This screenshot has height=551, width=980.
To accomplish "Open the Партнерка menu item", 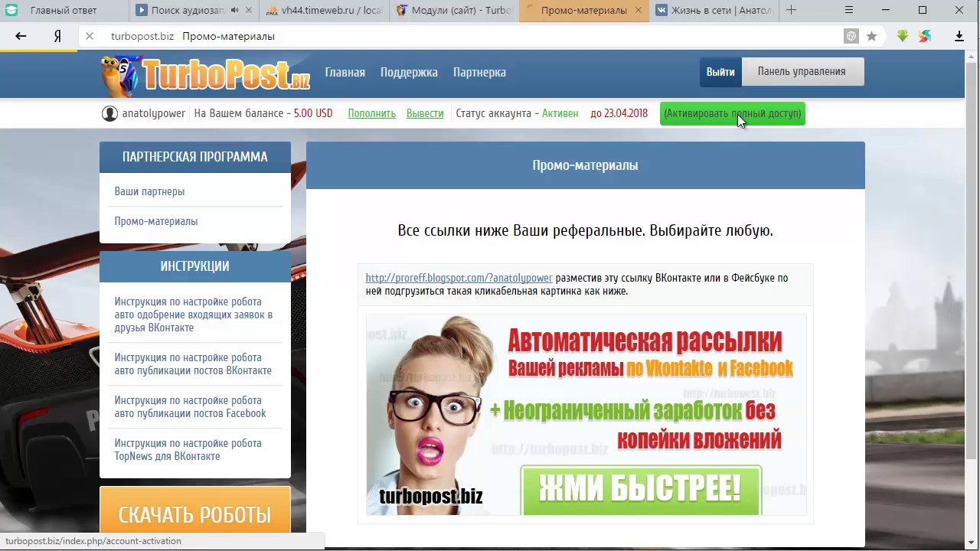I will [479, 72].
